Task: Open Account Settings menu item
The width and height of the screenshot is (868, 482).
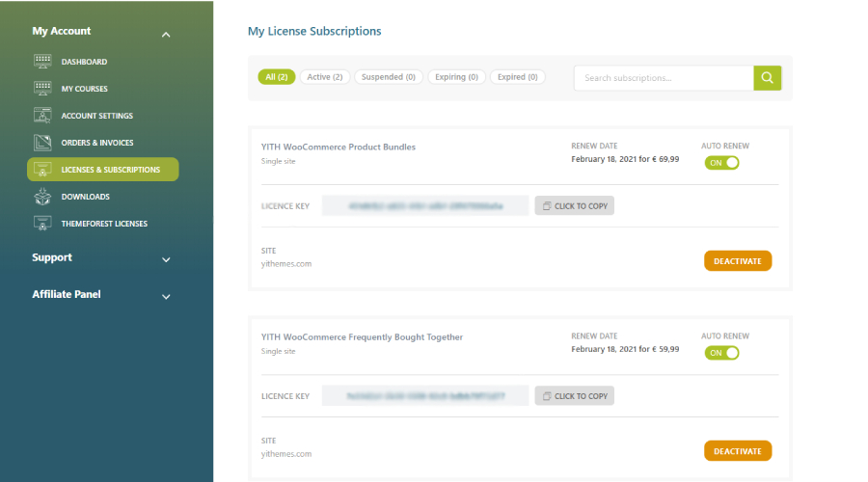Action: [x=96, y=116]
